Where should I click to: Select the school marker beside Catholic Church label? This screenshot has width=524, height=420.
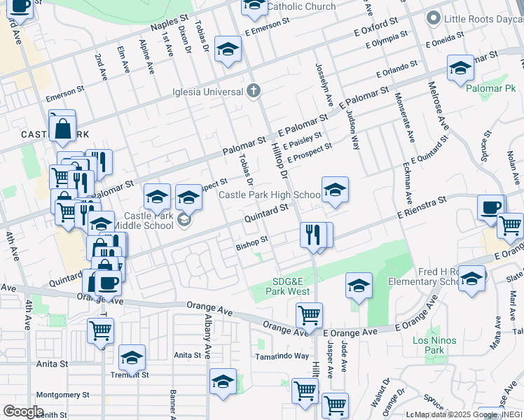(255, 8)
